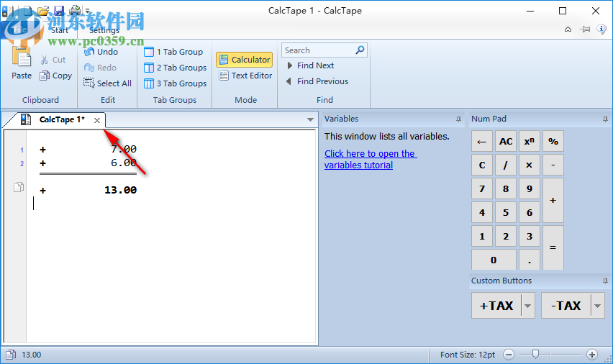
Task: Switch to 1 Tab Group layout
Action: [173, 52]
